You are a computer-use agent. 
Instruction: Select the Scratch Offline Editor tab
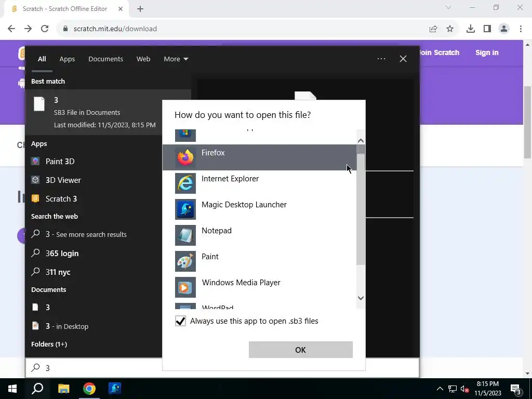click(66, 9)
